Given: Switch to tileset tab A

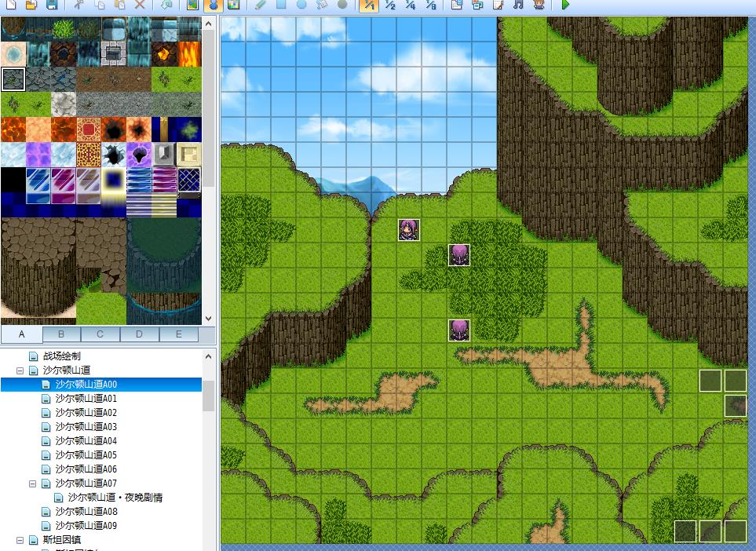Looking at the screenshot, I should coord(22,334).
